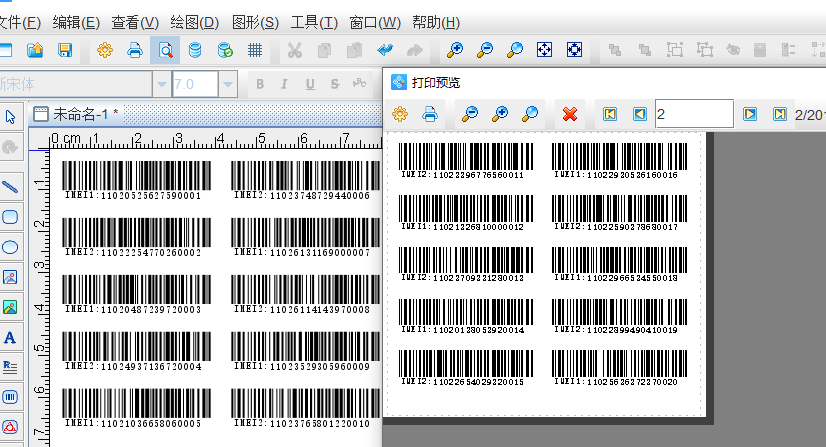Zoom out in print preview toolbar
The image size is (826, 447).
pos(500,115)
